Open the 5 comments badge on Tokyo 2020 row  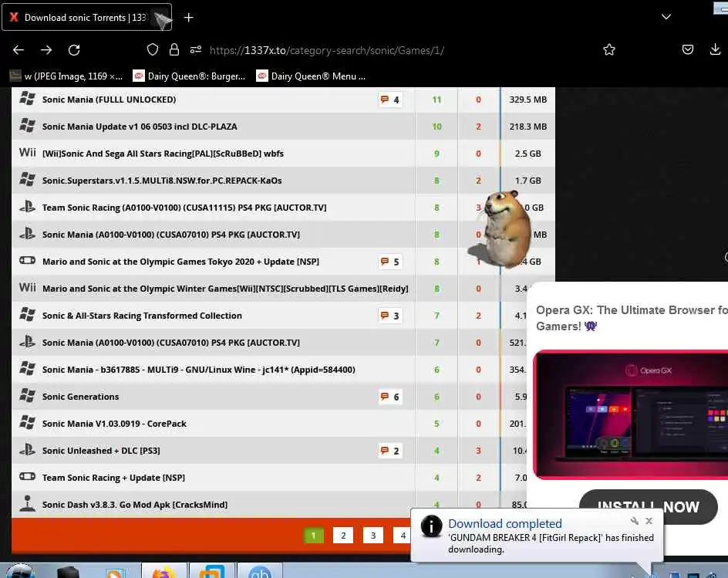point(390,262)
